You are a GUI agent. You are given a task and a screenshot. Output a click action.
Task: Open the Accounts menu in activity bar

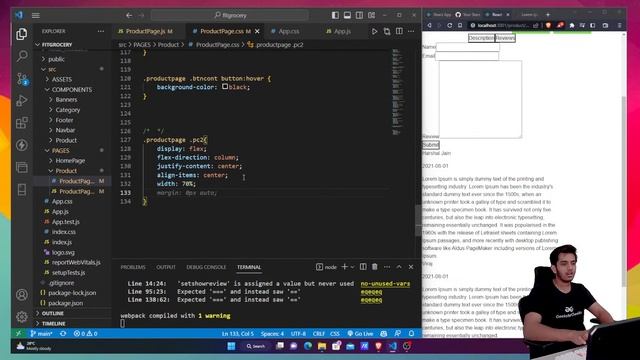(22, 295)
